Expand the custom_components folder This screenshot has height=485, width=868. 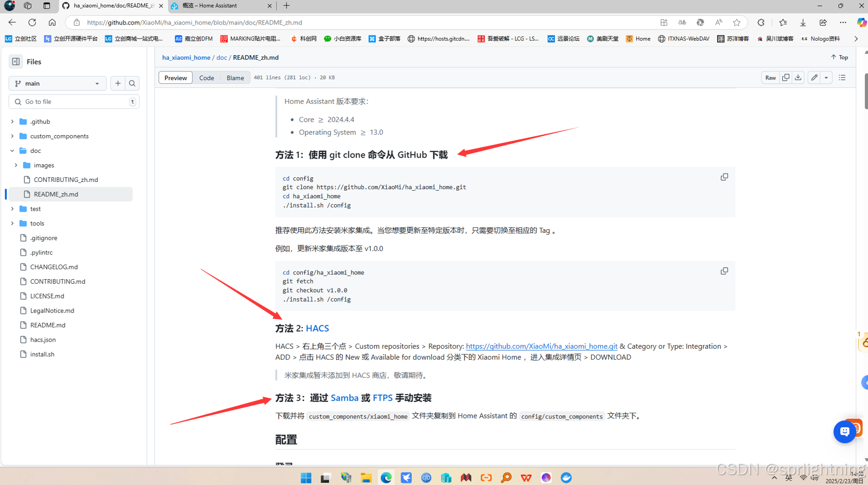[12, 136]
